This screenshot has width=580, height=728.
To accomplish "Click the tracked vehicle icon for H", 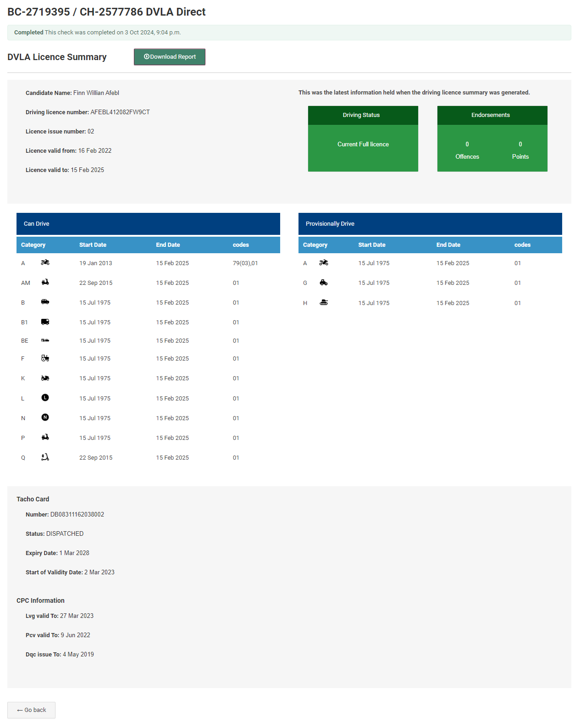I will coord(324,303).
